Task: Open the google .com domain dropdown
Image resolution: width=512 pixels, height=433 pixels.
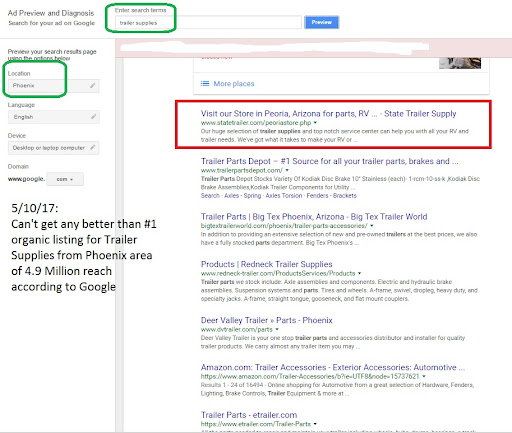Action: [x=65, y=179]
